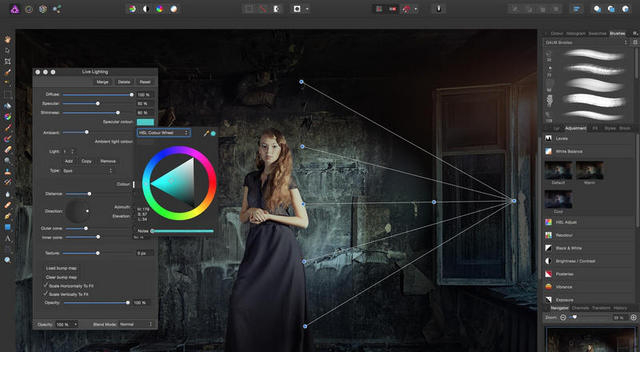Click the Brightness / Contrast icon
This screenshot has height=366, width=640.
(549, 261)
